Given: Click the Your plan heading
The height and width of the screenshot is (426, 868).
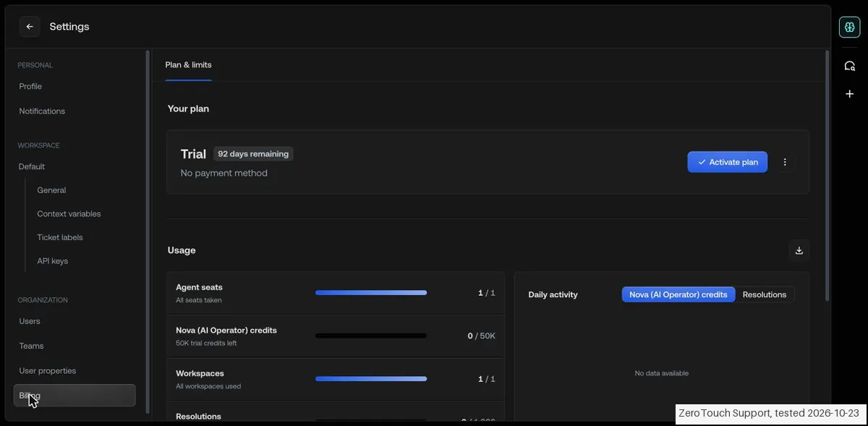Looking at the screenshot, I should point(188,108).
